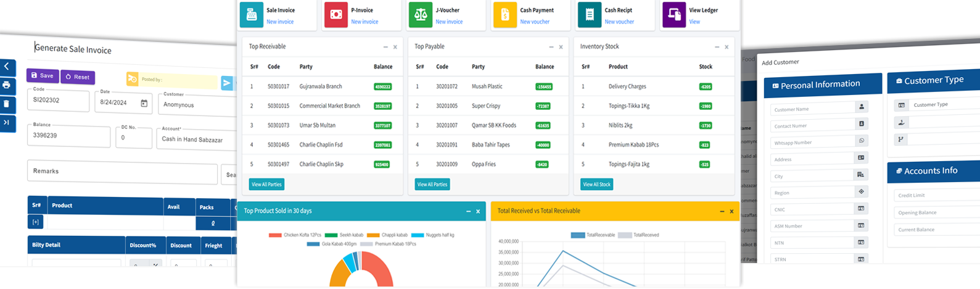Image resolution: width=980 pixels, height=289 pixels.
Task: Click the View All Stock button
Action: (596, 184)
